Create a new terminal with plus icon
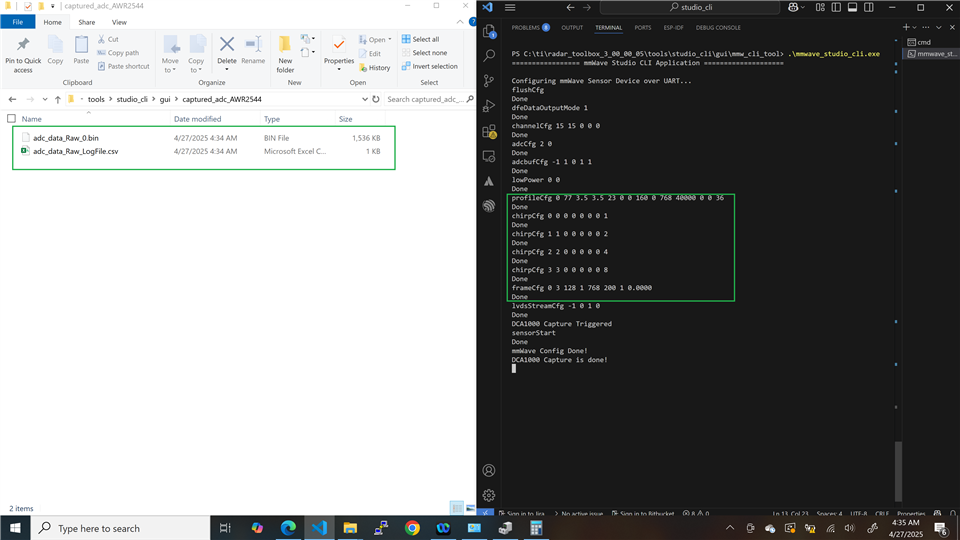960x540 pixels. [906, 27]
